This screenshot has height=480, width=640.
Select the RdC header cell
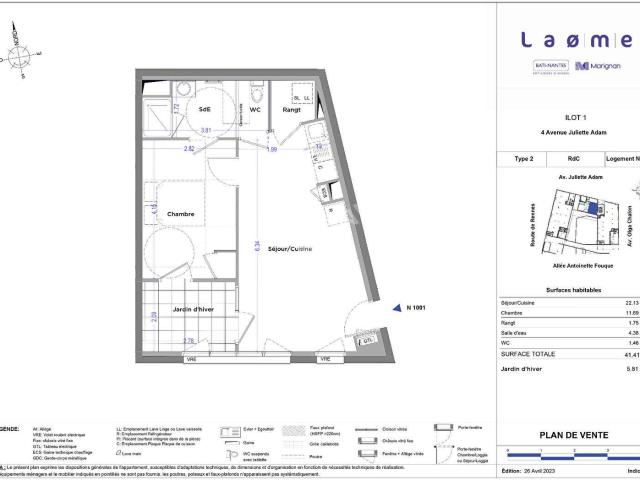[575, 159]
